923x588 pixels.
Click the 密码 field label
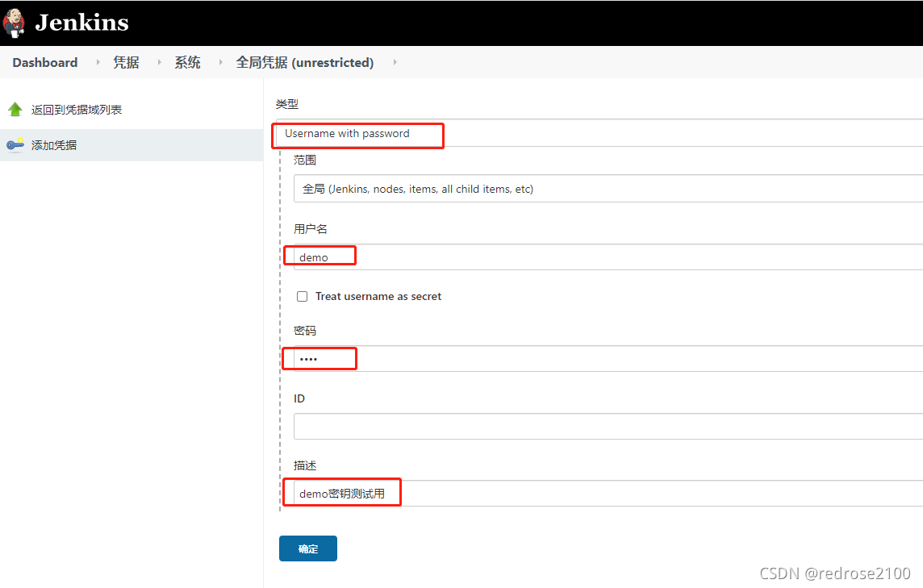305,331
